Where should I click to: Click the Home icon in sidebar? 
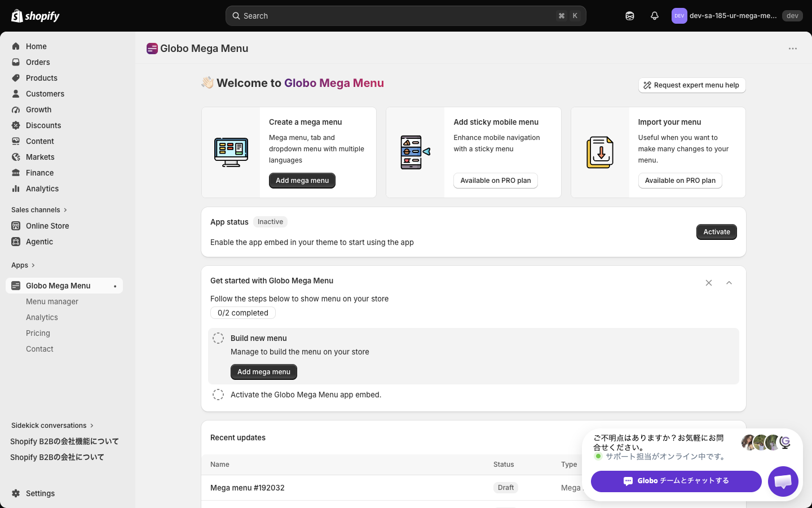pyautogui.click(x=16, y=46)
